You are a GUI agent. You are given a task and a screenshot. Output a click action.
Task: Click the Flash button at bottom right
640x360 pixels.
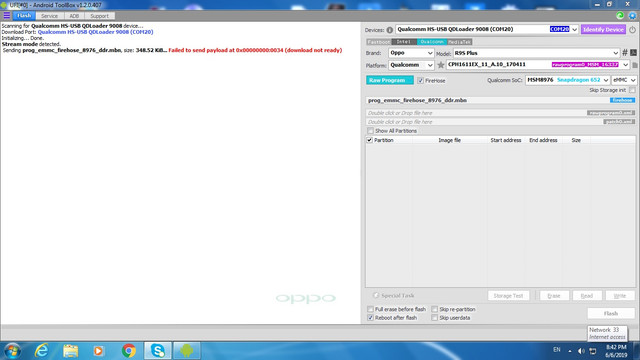(x=611, y=313)
